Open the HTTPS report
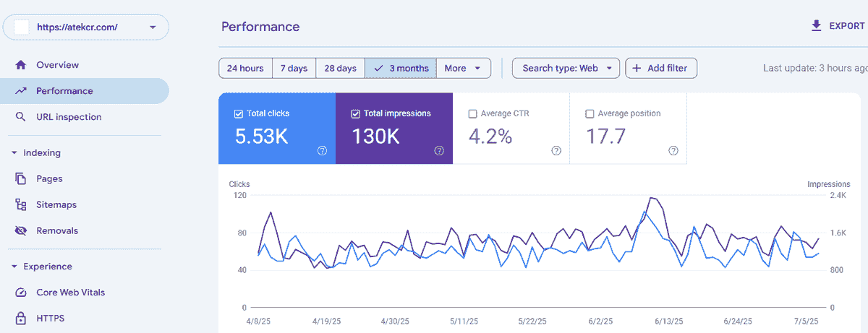868x333 pixels. [x=85, y=319]
